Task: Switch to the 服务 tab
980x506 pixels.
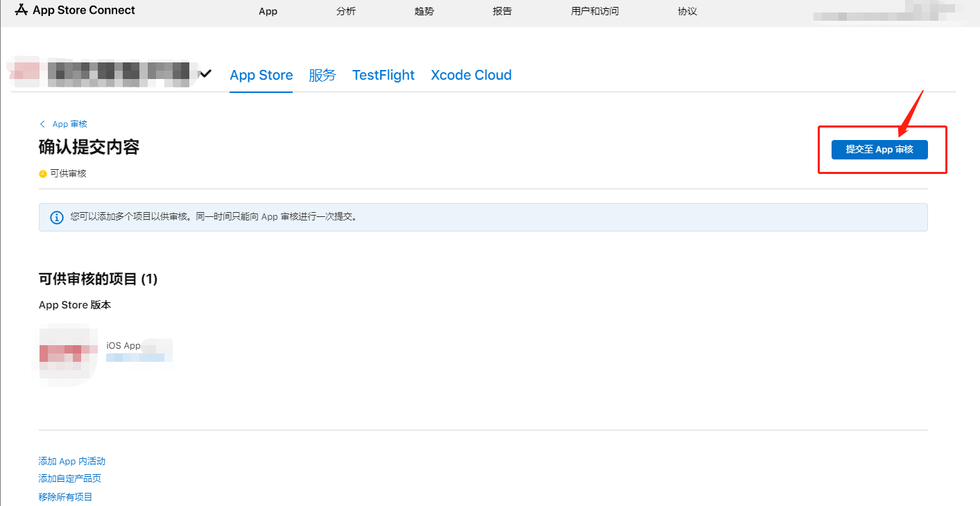Action: 323,75
